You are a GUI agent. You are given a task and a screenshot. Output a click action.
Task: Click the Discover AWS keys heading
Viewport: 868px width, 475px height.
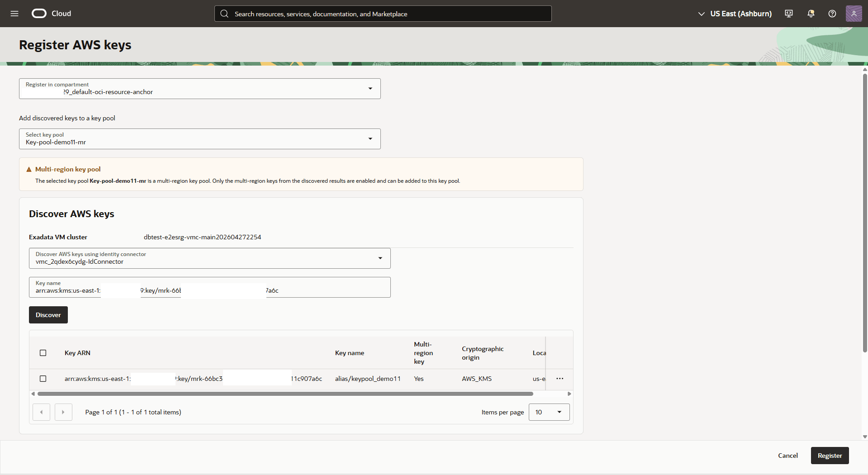coord(71,214)
